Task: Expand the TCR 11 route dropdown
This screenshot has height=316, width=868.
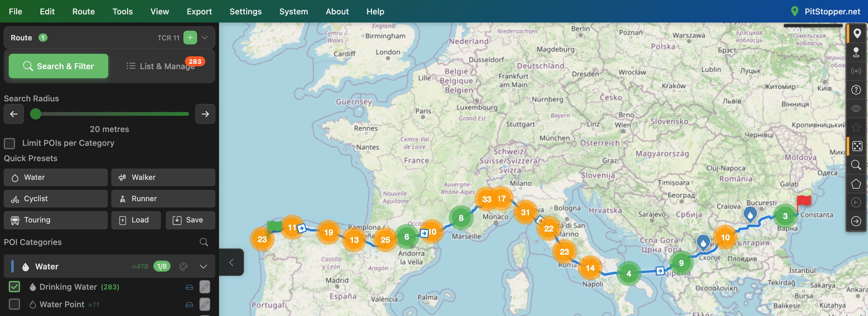Action: (205, 38)
